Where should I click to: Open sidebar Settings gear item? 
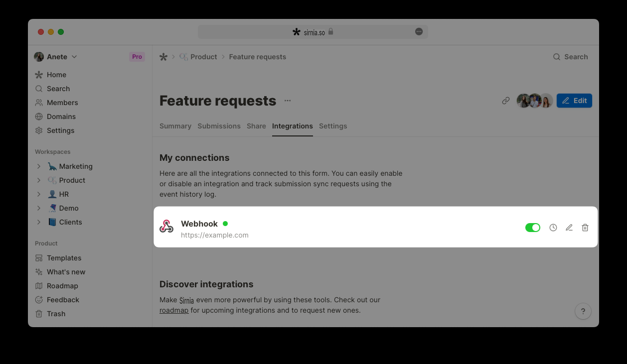pos(54,130)
